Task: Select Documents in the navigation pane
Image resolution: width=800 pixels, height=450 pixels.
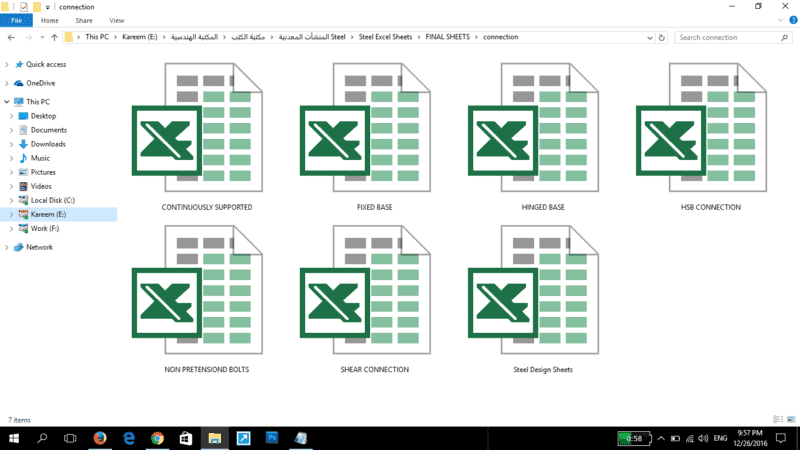Action: click(48, 130)
